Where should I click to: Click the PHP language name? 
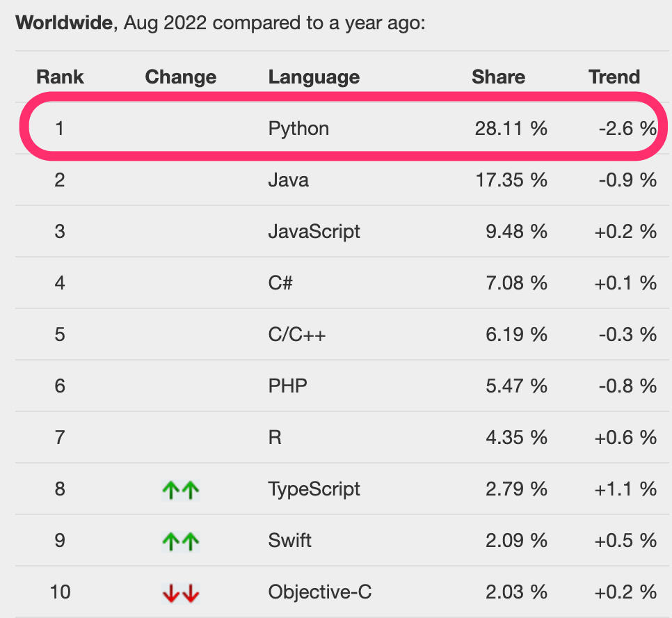click(287, 386)
